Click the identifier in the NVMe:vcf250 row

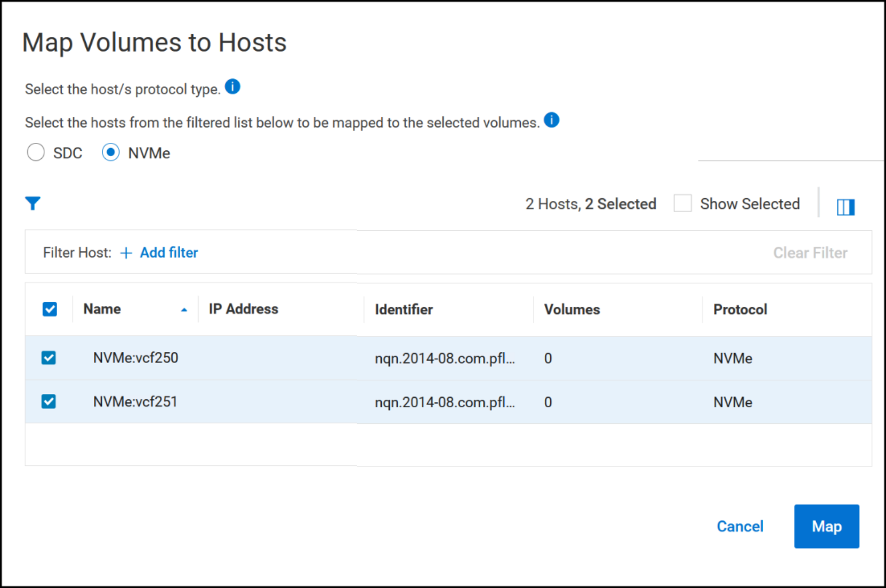point(445,358)
